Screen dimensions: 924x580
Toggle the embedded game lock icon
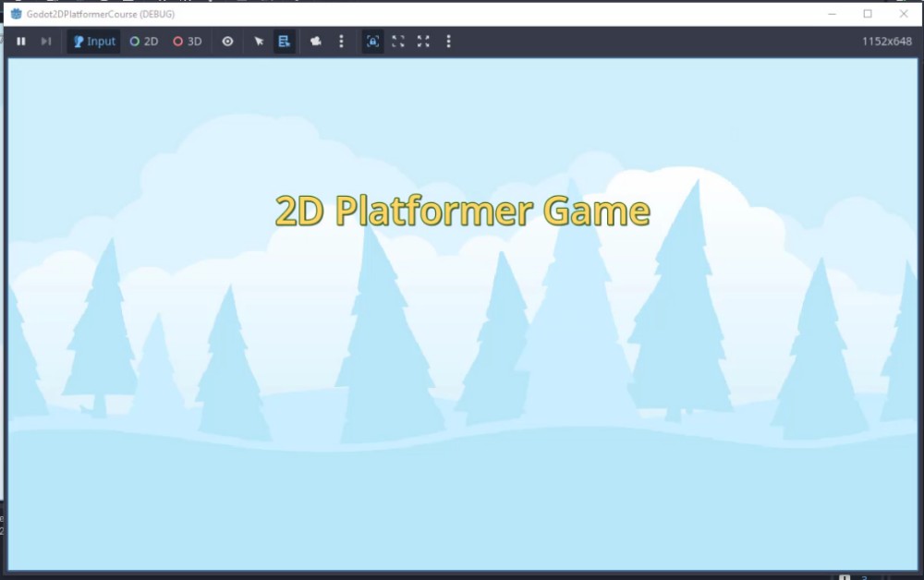click(372, 42)
